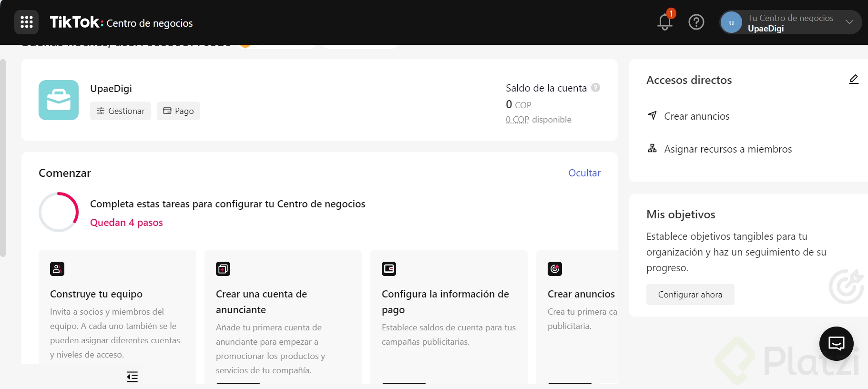Click the Saldo de la cuenta info icon
The height and width of the screenshot is (389, 868).
[595, 88]
